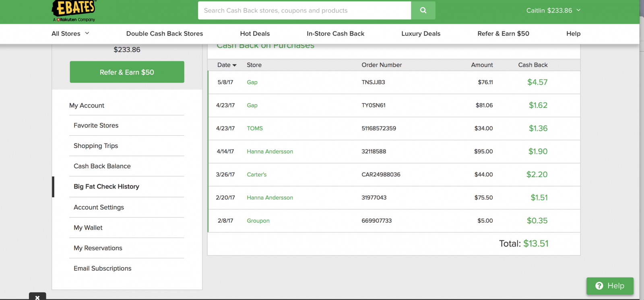Viewport: 644px width, 300px height.
Task: Open the Groupon store link
Action: tap(258, 221)
